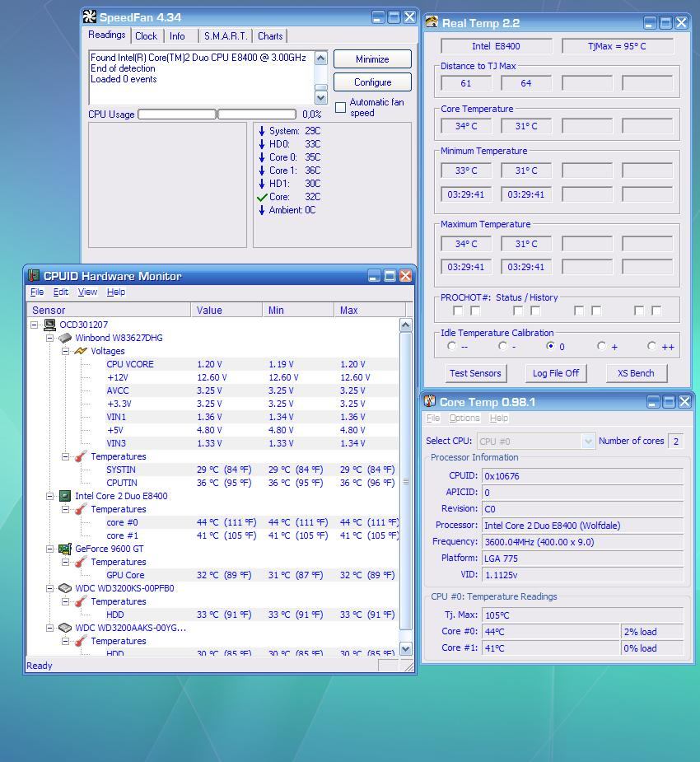700x762 pixels.
Task: Switch to the SpeedFan Clock tab
Action: [x=147, y=36]
